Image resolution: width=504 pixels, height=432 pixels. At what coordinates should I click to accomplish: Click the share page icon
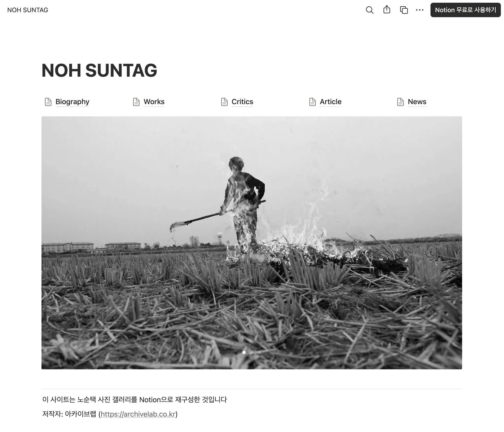pyautogui.click(x=387, y=10)
